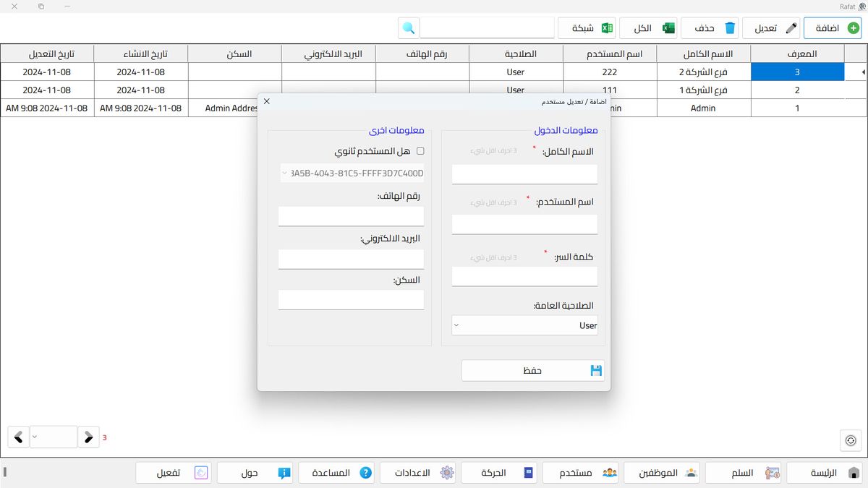Go to next page arrow in pager
Screen dimensions: 868x488
[88, 437]
